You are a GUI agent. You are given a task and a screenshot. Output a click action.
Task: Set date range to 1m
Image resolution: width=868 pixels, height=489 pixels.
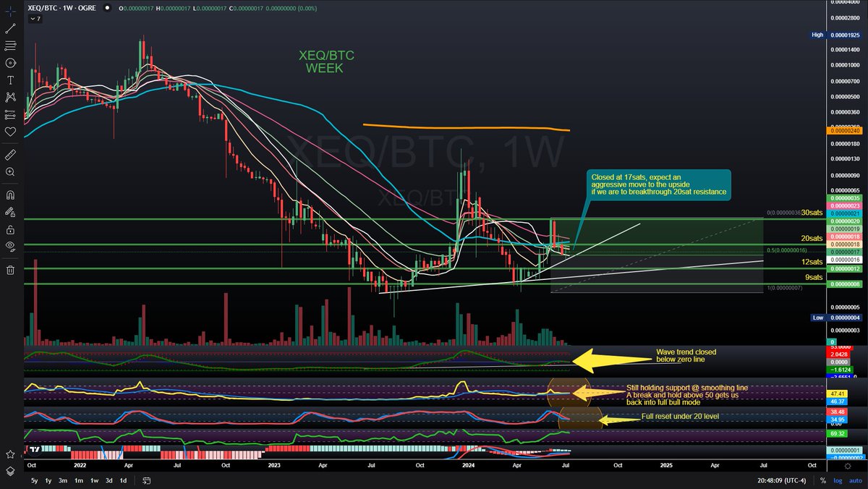pos(79,481)
